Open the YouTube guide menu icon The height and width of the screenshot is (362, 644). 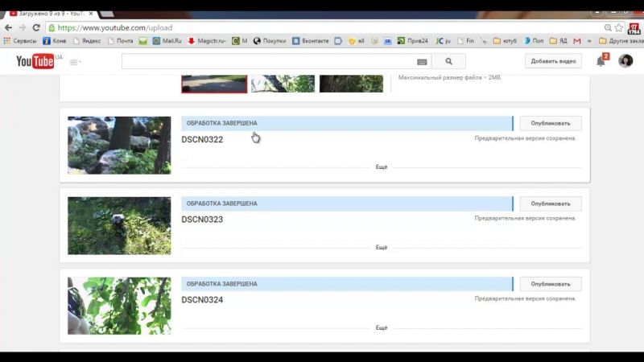[75, 62]
